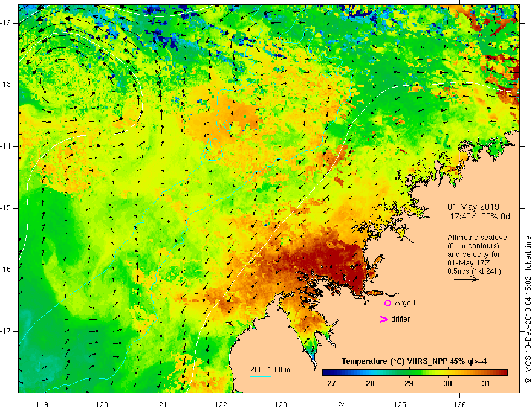Click longitude axis label 125
Screen dimensions: 532x411
[x=400, y=404]
